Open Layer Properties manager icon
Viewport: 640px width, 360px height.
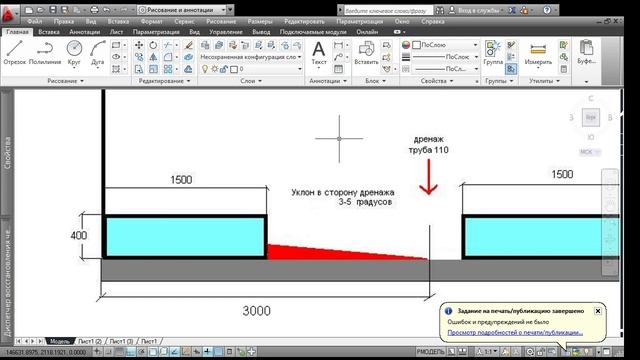coord(205,45)
